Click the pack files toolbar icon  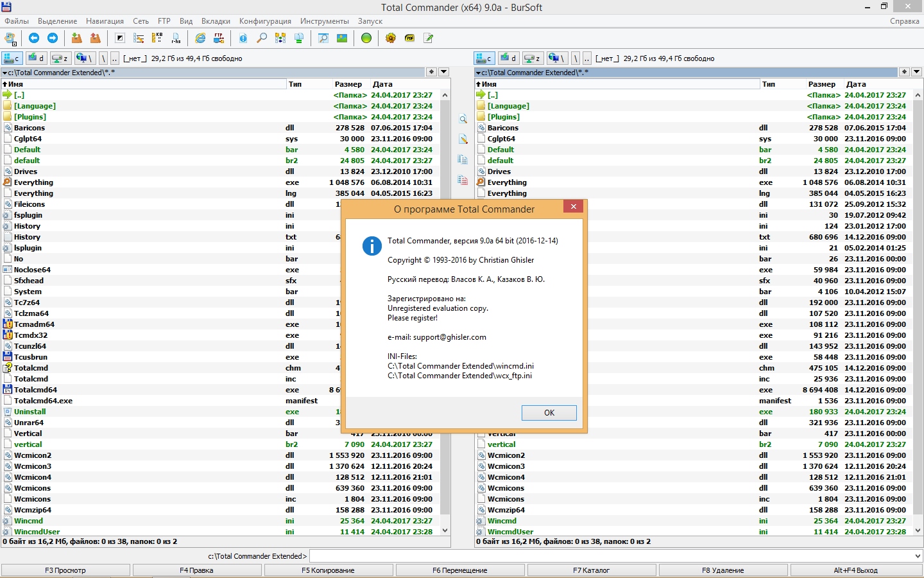point(77,39)
